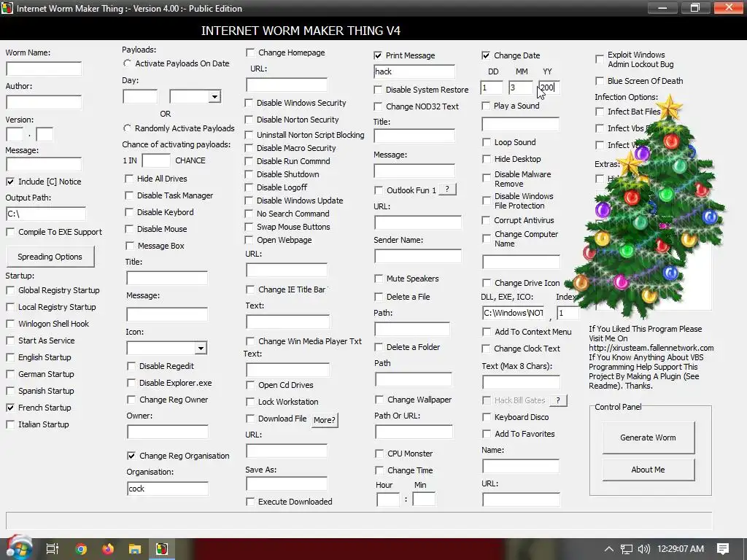
Task: Click the Text (Max 8 Chars) field
Action: click(x=521, y=382)
